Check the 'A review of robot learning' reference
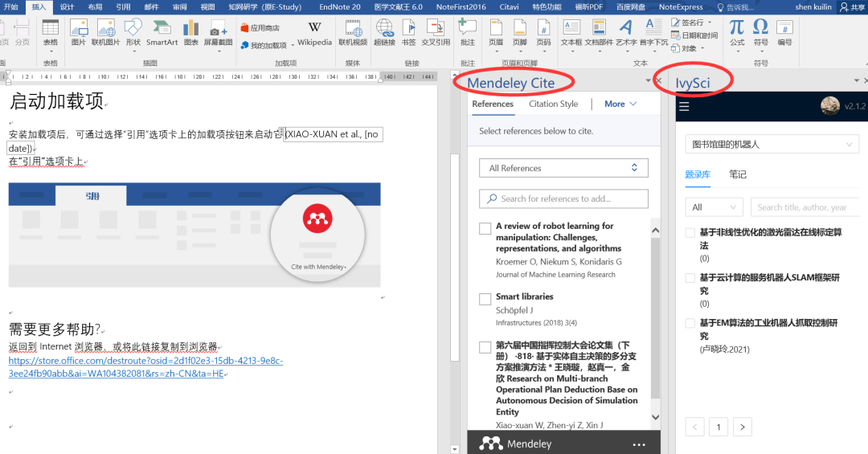The height and width of the screenshot is (454, 868). 485,228
